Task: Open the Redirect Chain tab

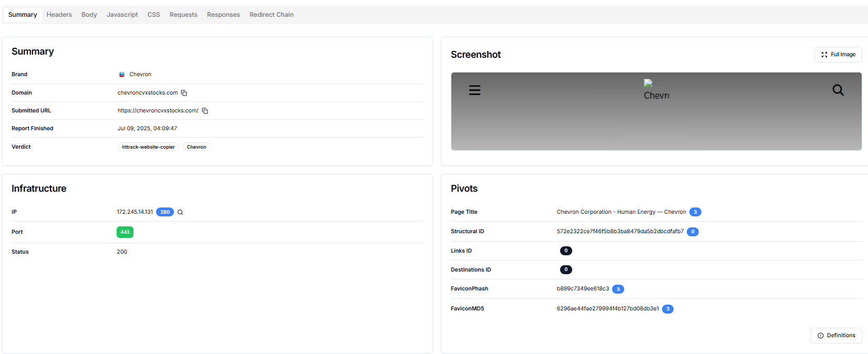Action: click(x=271, y=15)
